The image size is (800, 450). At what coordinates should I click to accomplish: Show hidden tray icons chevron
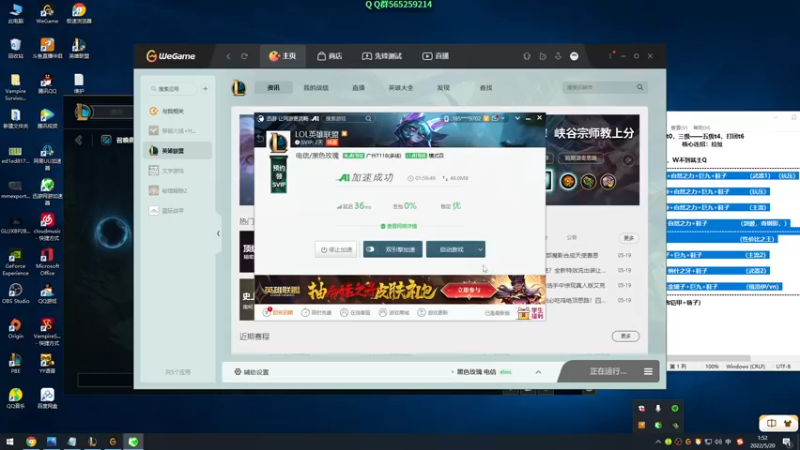click(x=657, y=441)
